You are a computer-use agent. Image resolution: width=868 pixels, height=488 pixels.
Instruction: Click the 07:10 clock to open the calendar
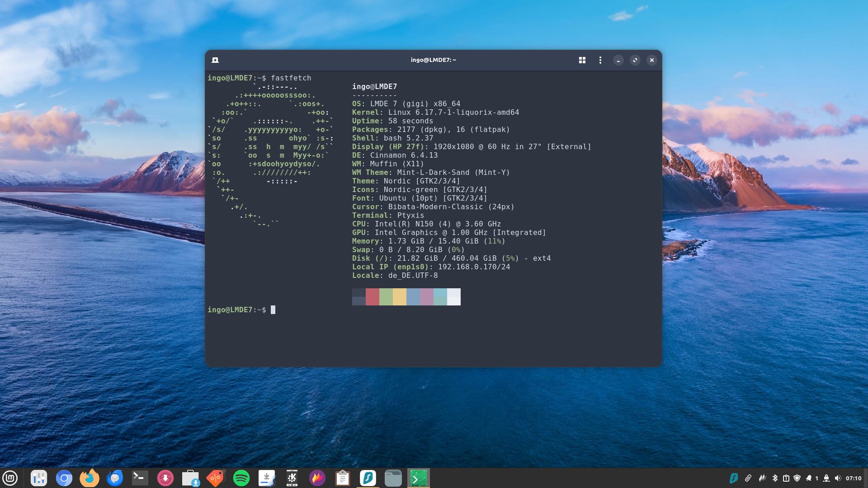click(x=854, y=478)
